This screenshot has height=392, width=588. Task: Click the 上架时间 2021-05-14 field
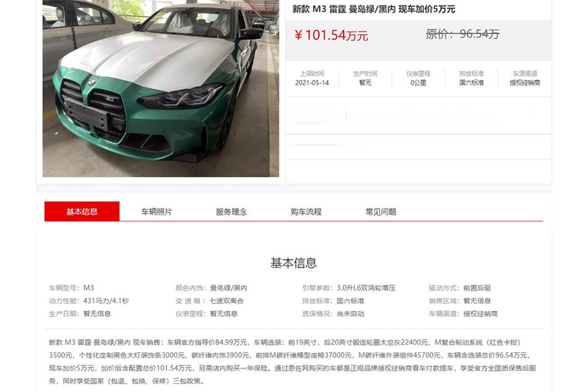pyautogui.click(x=312, y=78)
